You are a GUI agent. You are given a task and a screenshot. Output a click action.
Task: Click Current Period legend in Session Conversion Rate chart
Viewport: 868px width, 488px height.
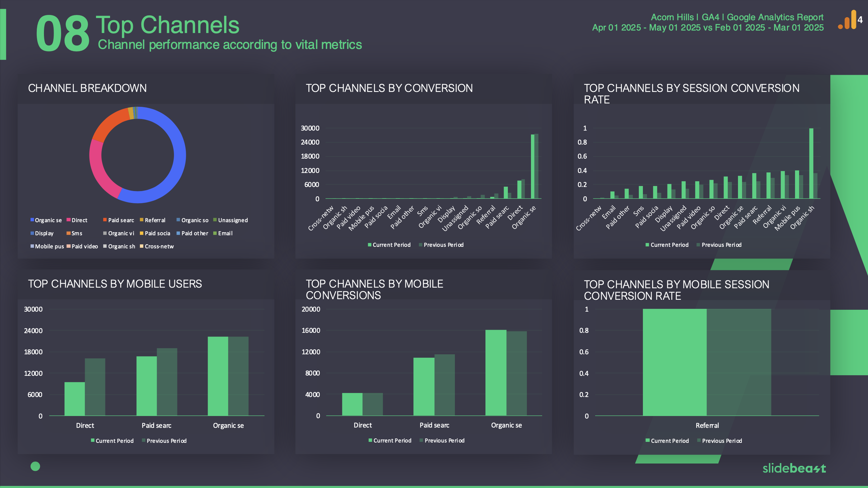667,245
